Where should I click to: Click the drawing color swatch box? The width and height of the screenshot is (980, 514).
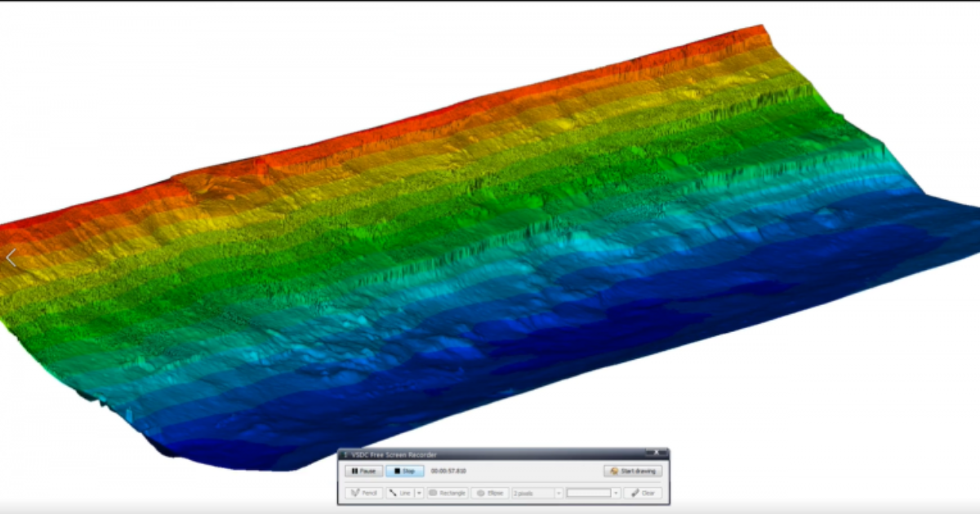click(x=589, y=493)
